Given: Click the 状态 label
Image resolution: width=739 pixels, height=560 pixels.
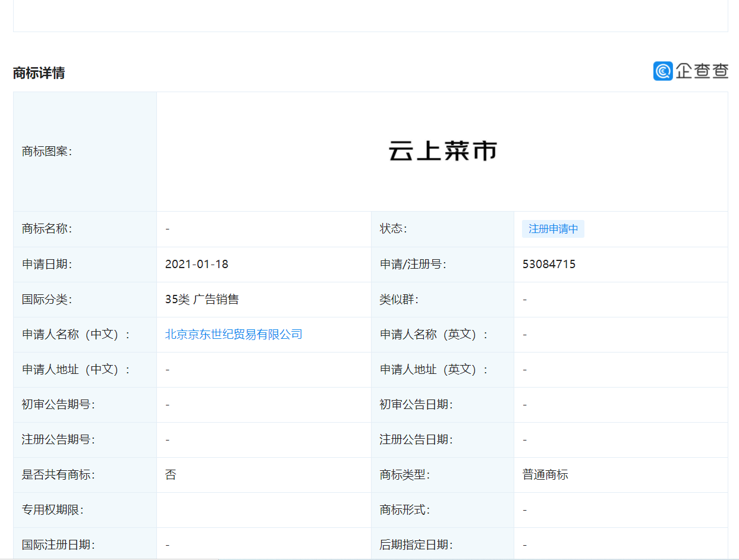Looking at the screenshot, I should (x=394, y=229).
